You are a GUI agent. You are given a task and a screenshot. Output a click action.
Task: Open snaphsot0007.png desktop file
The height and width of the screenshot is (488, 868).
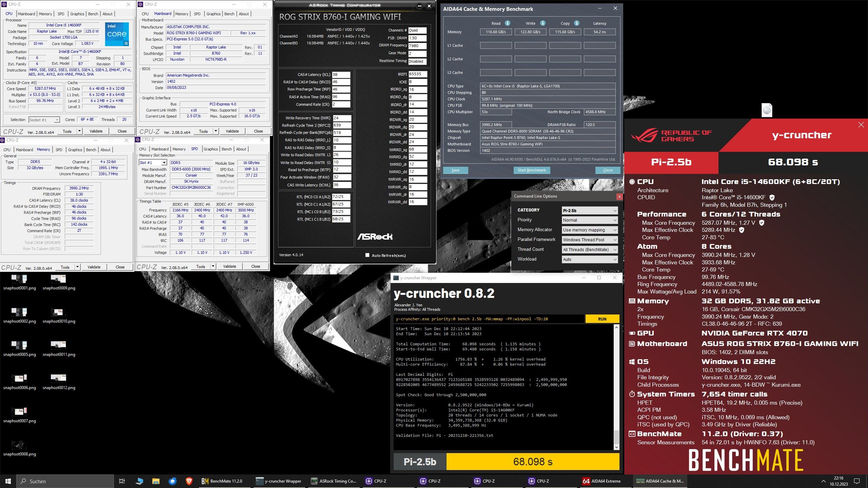click(x=19, y=415)
